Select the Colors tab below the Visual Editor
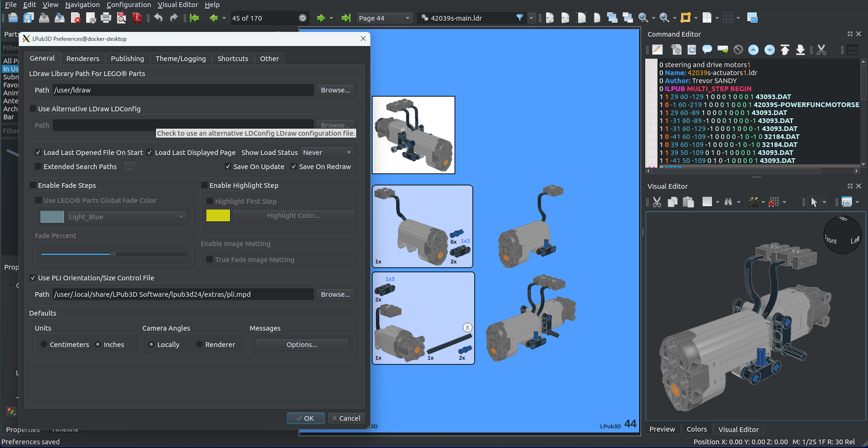 pos(696,429)
